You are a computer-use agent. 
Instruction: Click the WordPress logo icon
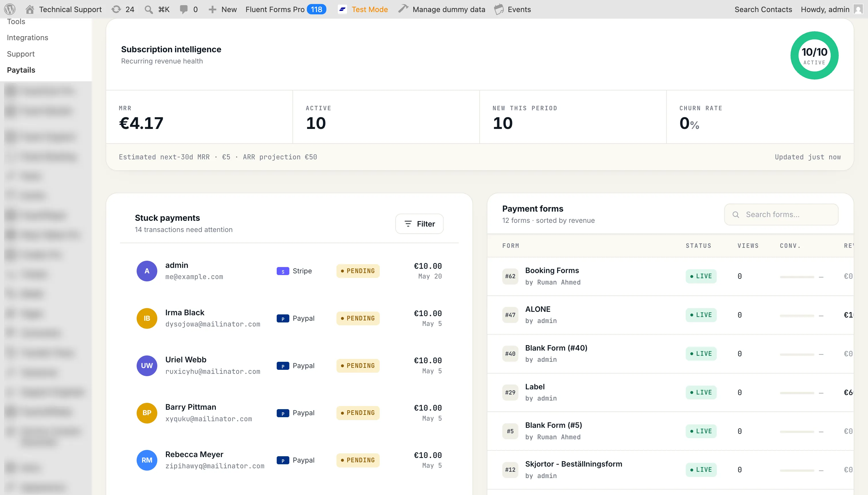coord(10,9)
